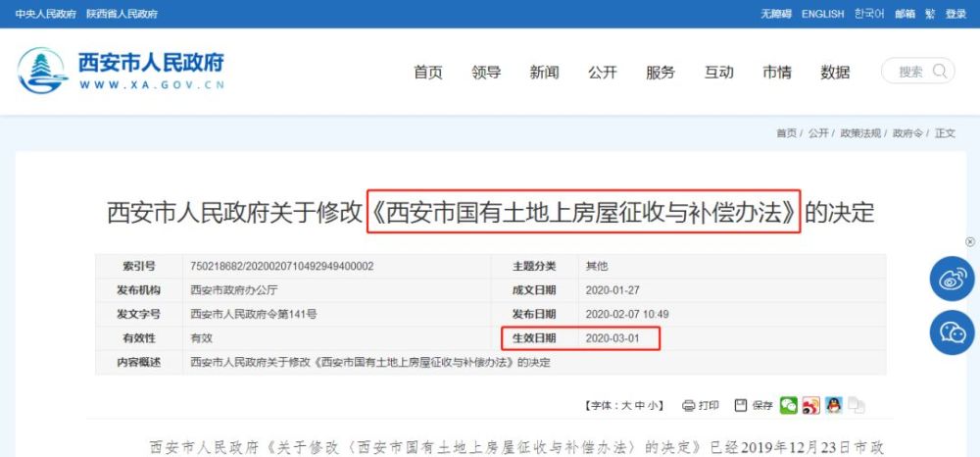980x457 pixels.
Task: Open the 服务 navigation menu
Action: [661, 73]
